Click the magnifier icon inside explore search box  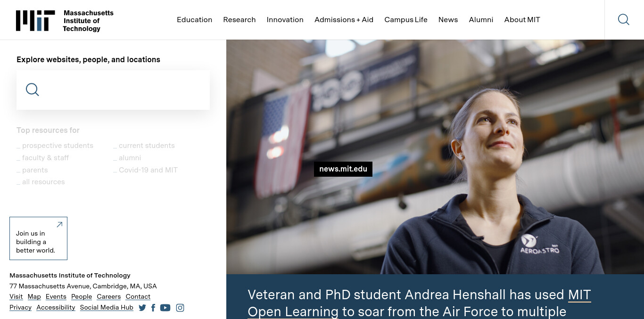(x=33, y=90)
